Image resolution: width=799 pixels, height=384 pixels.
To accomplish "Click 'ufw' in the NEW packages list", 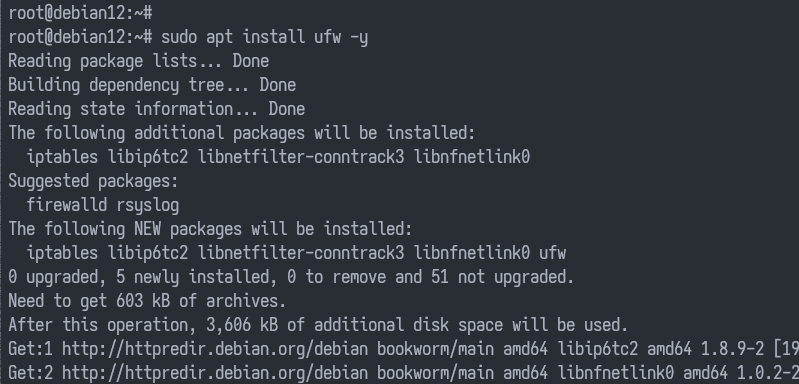I will (x=552, y=253).
